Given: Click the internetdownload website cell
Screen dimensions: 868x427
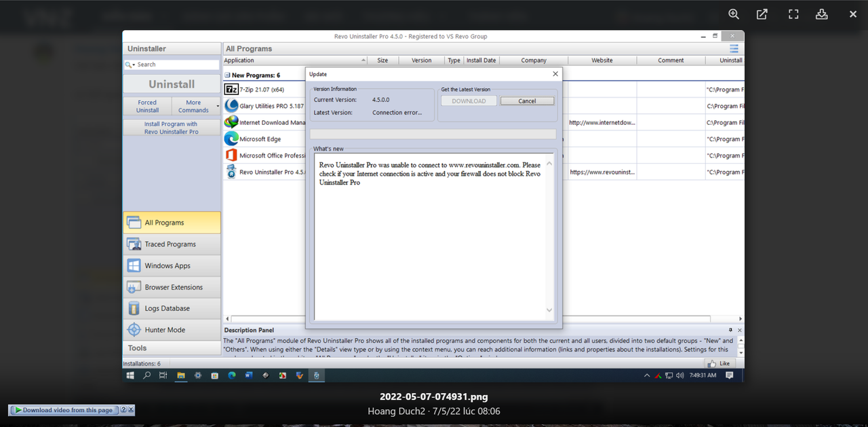Looking at the screenshot, I should click(602, 123).
